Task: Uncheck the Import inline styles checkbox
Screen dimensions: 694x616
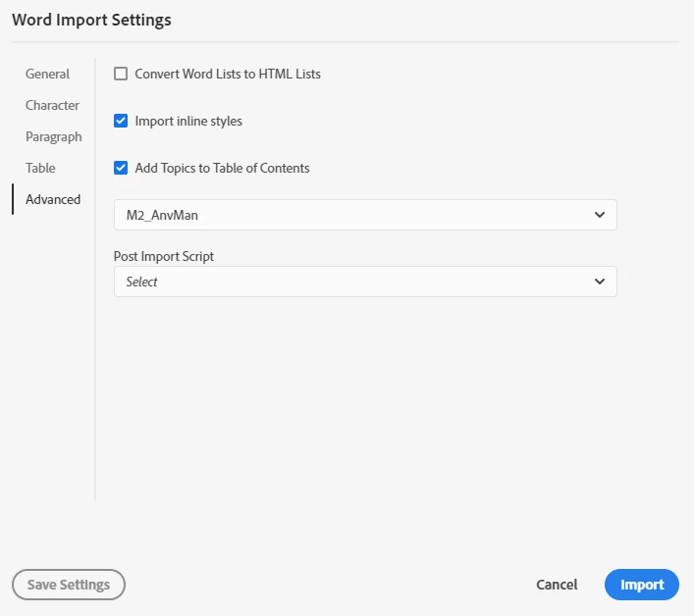Action: [x=121, y=121]
